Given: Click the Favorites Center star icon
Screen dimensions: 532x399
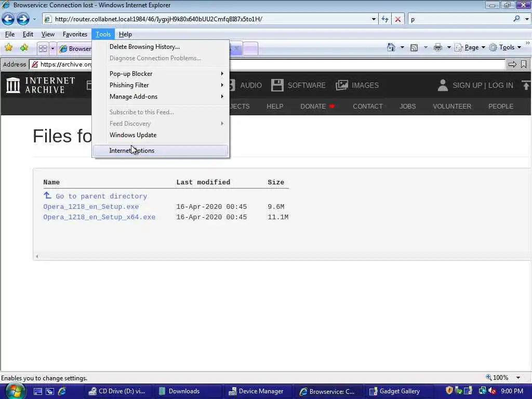Looking at the screenshot, I should pos(8,48).
